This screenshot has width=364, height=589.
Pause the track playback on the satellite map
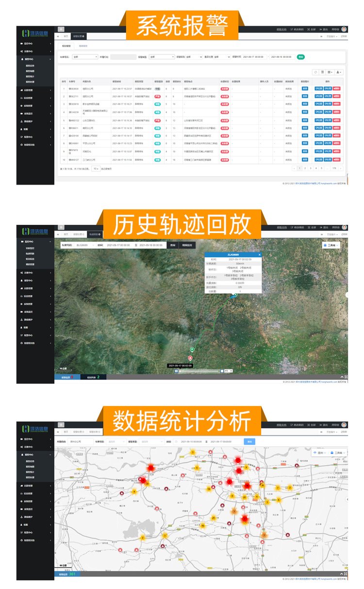coord(177,371)
